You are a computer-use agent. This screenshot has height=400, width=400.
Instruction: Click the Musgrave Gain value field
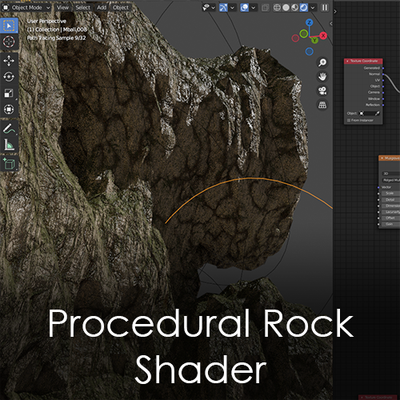(x=391, y=224)
